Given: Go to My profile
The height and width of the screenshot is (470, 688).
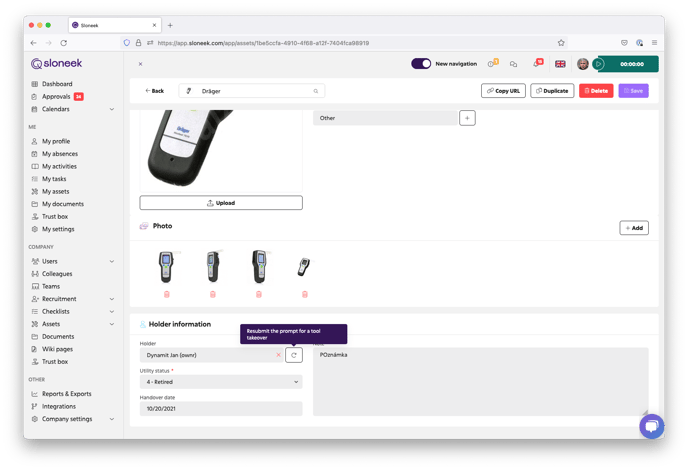Looking at the screenshot, I should 56,141.
